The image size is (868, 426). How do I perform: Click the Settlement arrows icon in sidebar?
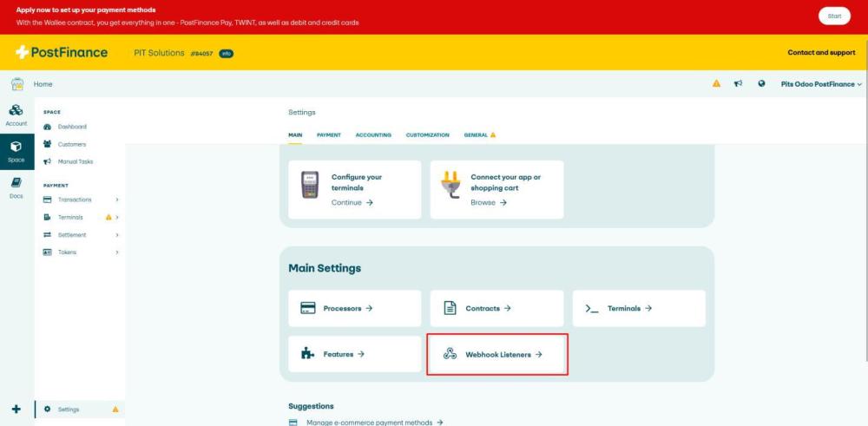point(47,234)
